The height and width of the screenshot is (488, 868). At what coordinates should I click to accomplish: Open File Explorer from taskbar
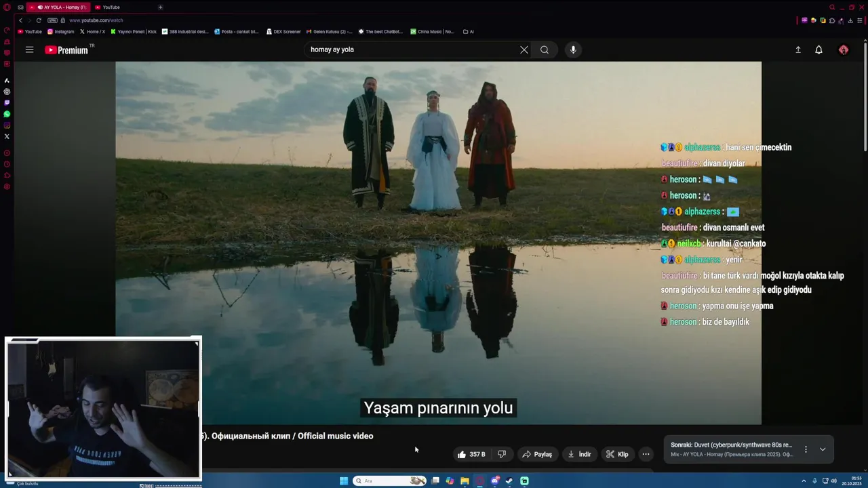click(465, 481)
